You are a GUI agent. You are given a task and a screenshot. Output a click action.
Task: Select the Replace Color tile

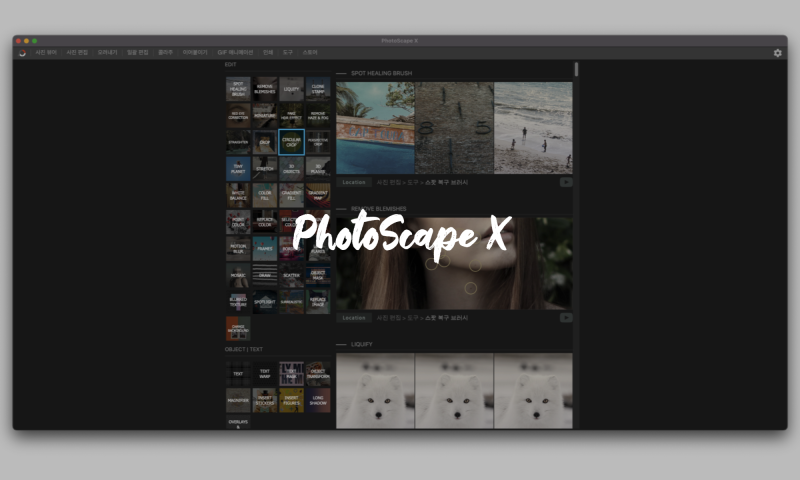pyautogui.click(x=265, y=222)
